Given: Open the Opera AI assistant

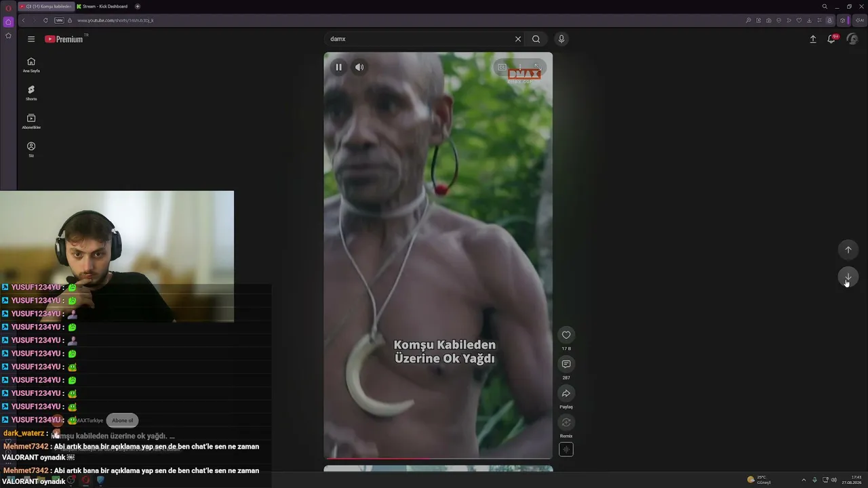Looking at the screenshot, I should pos(860,20).
